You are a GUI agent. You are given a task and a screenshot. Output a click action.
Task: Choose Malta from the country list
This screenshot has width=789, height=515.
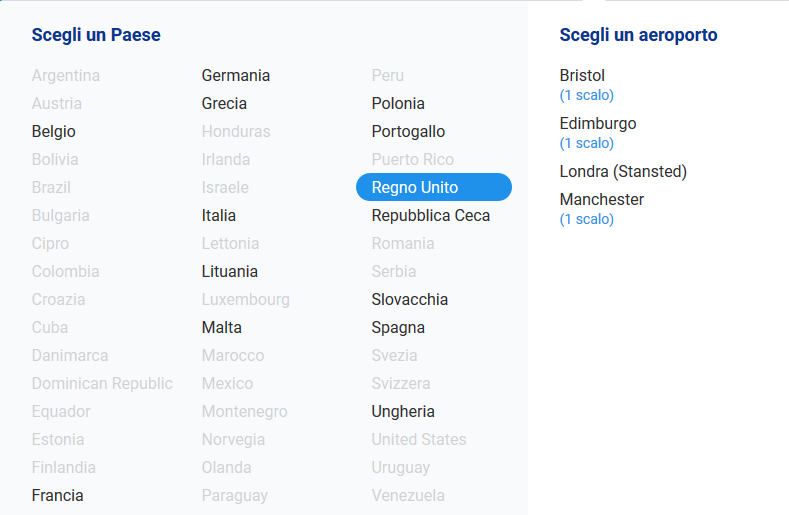point(222,328)
